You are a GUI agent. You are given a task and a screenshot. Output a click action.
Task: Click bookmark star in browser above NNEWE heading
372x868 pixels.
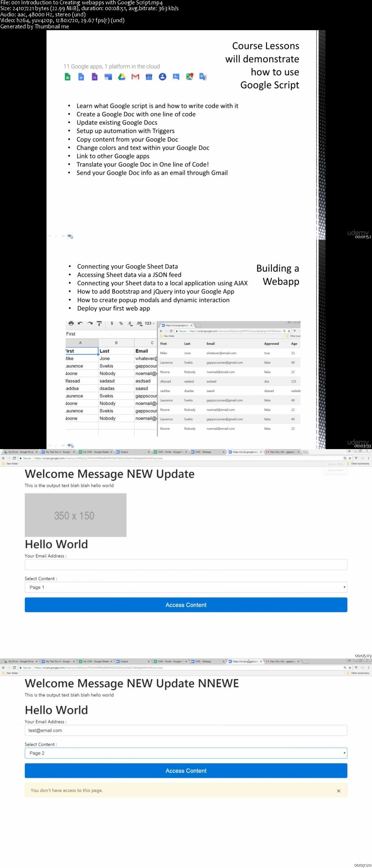(x=350, y=668)
